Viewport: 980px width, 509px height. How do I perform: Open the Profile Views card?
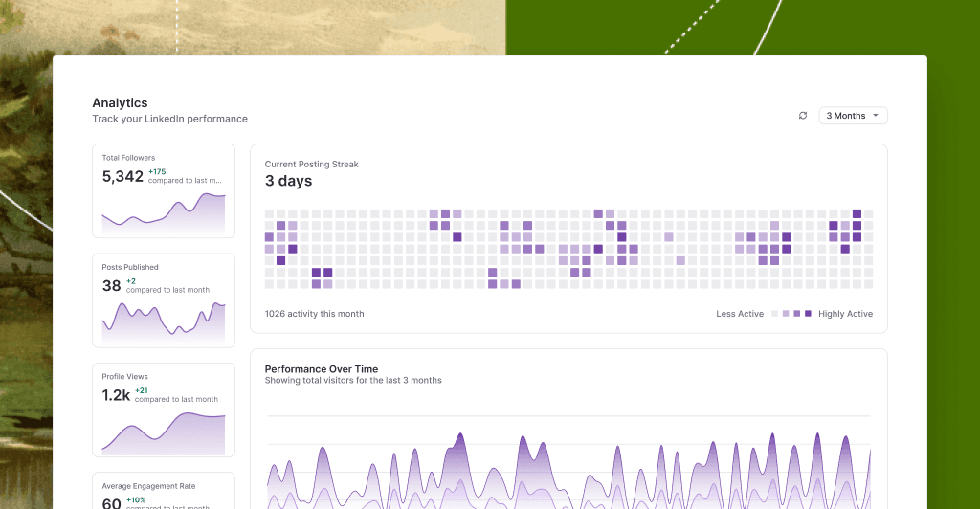pos(164,409)
